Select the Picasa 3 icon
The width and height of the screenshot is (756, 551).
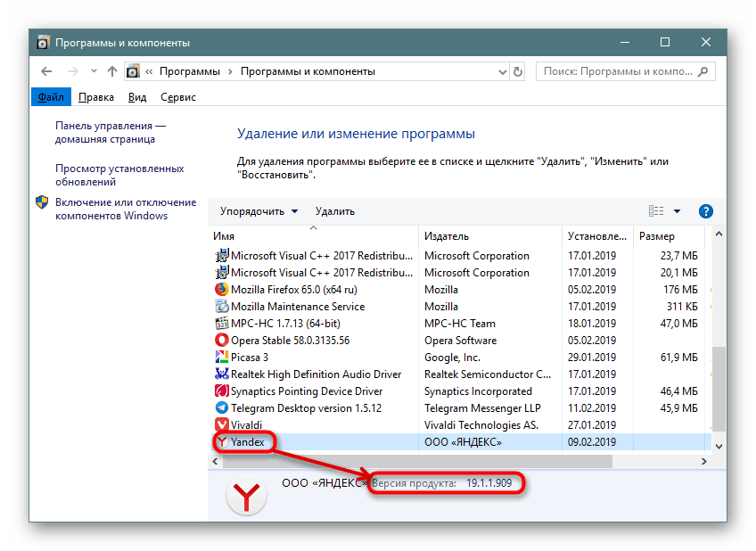221,358
